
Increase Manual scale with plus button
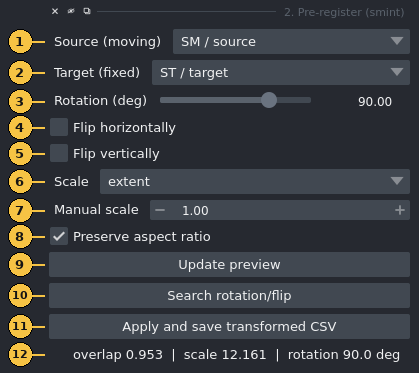pos(400,210)
